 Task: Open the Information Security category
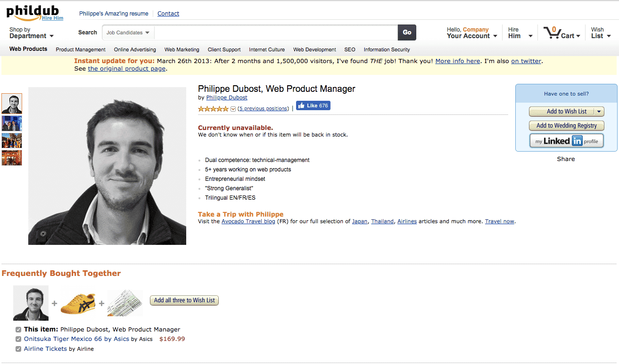click(x=387, y=49)
